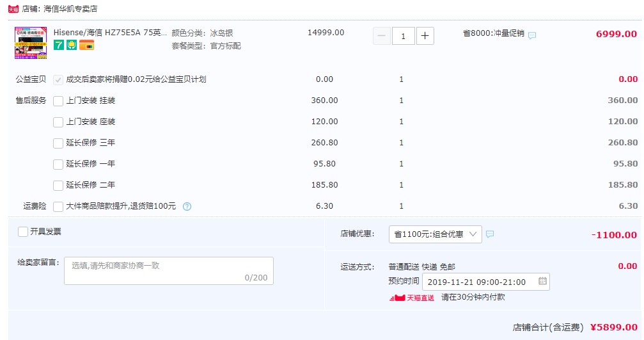
Task: Toggle the 公益宝贝 donation checkbox
Action: pos(58,80)
